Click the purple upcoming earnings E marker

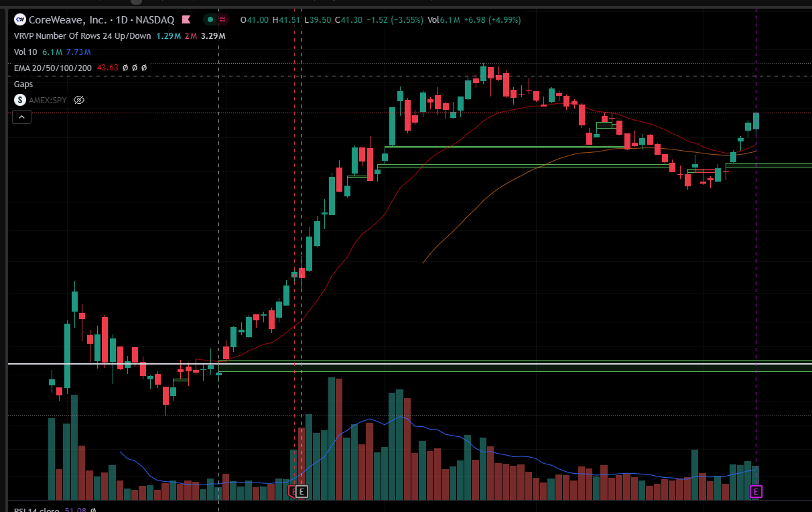pos(756,493)
